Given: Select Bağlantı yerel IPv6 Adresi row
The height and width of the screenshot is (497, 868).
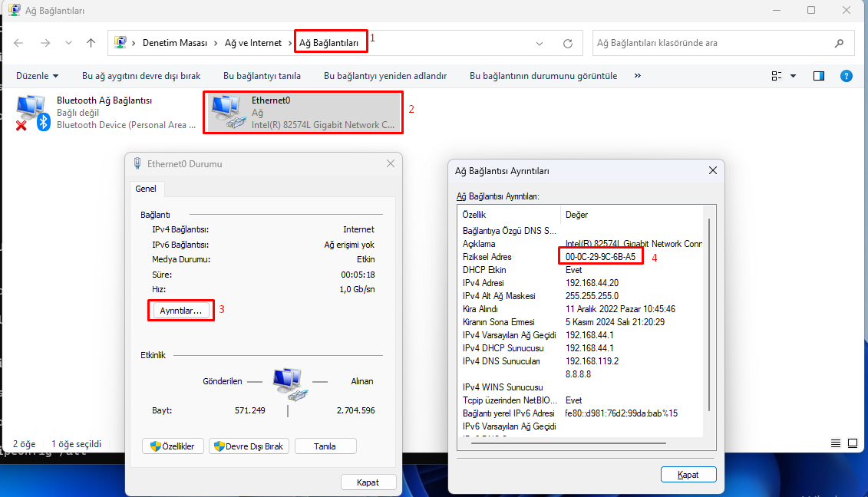Looking at the screenshot, I should tap(581, 413).
